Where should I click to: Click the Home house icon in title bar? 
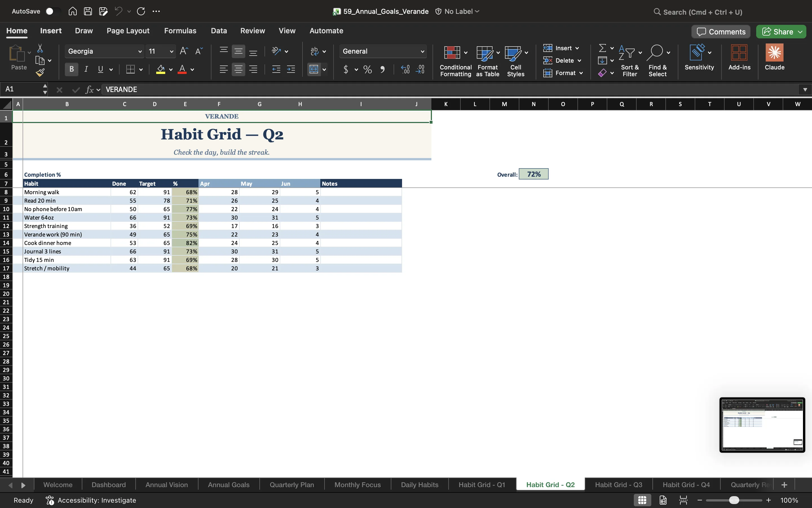tap(72, 11)
